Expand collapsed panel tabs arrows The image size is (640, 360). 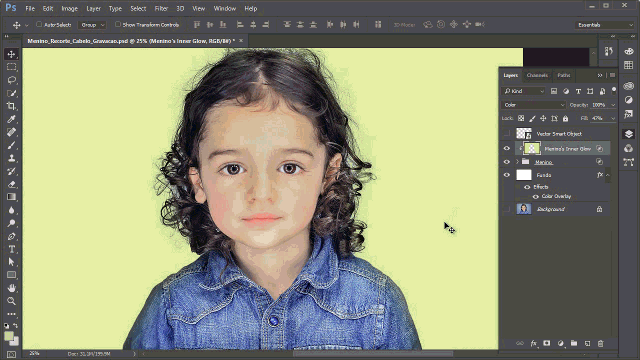coord(600,75)
